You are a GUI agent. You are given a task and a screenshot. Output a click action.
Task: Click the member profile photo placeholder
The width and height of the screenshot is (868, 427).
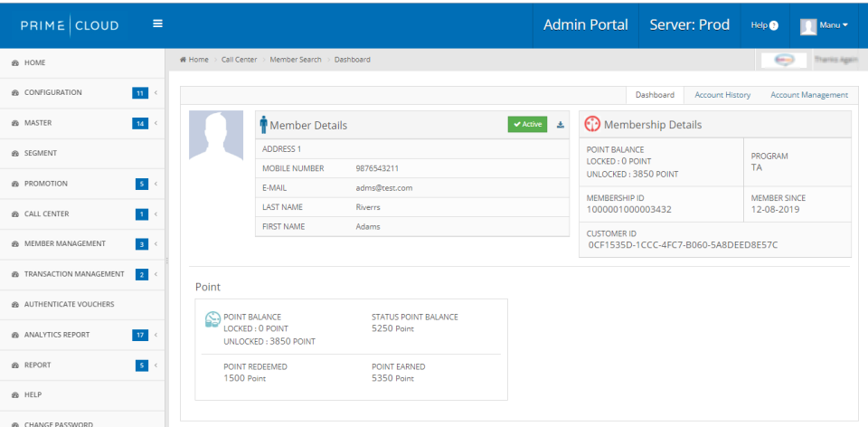coord(216,136)
